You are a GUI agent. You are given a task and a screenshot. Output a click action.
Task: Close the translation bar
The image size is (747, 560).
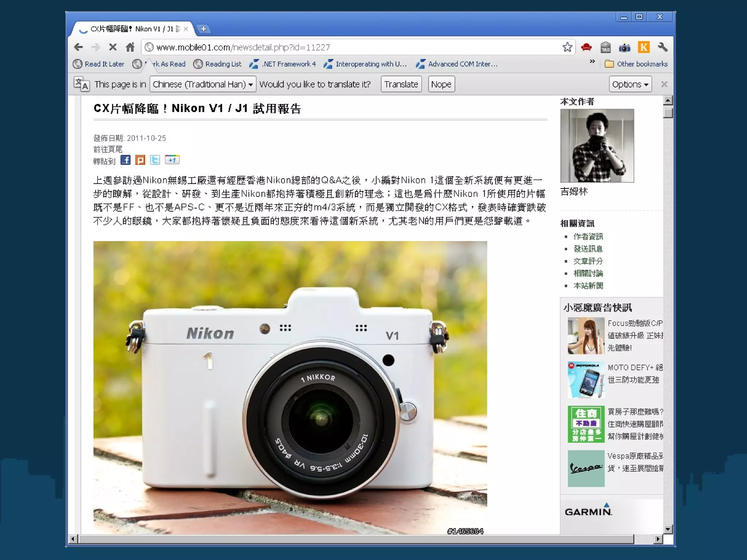tap(664, 84)
